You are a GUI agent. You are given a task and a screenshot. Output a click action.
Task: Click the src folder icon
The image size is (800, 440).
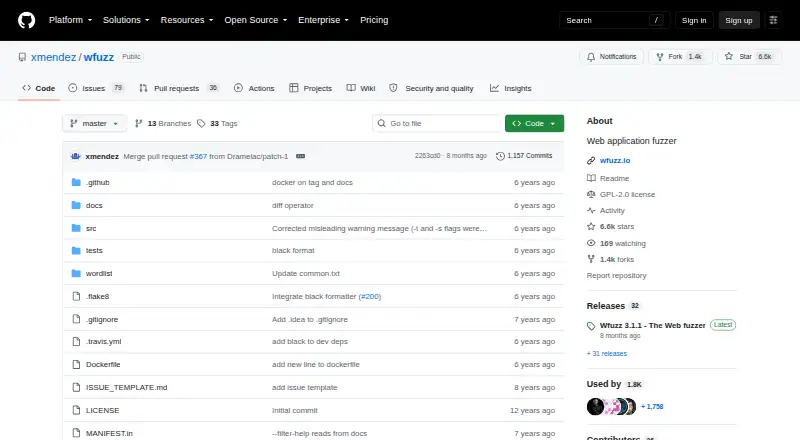[76, 228]
